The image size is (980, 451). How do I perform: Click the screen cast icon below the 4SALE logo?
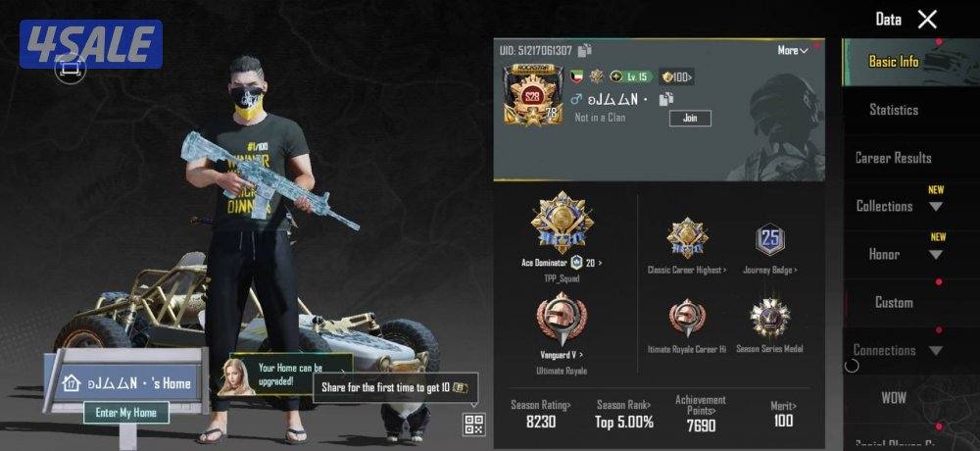click(x=70, y=68)
